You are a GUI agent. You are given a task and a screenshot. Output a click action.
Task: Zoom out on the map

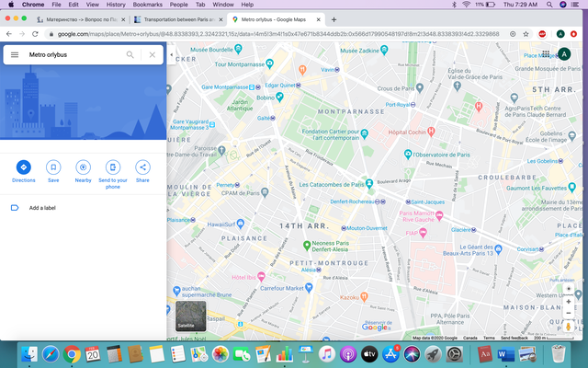click(x=569, y=313)
